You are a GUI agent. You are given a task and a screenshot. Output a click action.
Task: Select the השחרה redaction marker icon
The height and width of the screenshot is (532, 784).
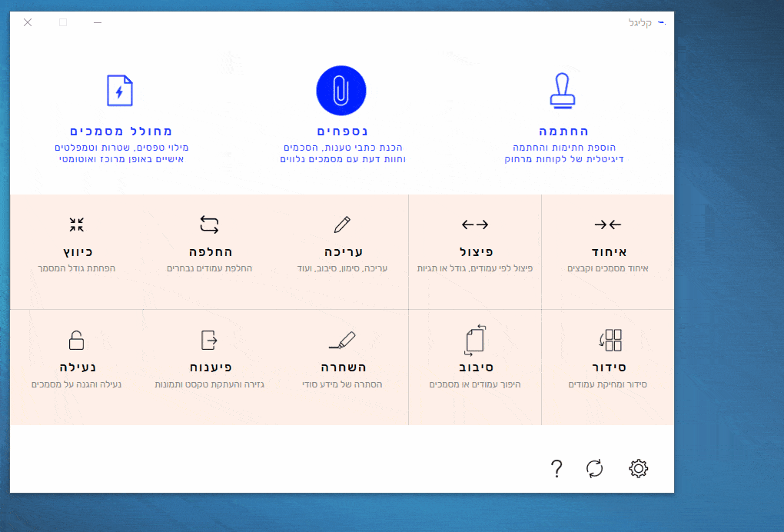[x=342, y=340]
